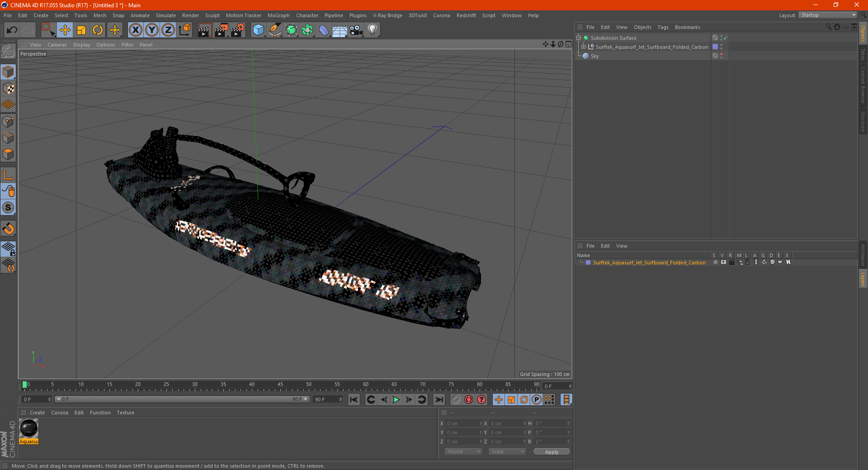Open the Layers side tab
Screen dimensions: 868x470
863,279
